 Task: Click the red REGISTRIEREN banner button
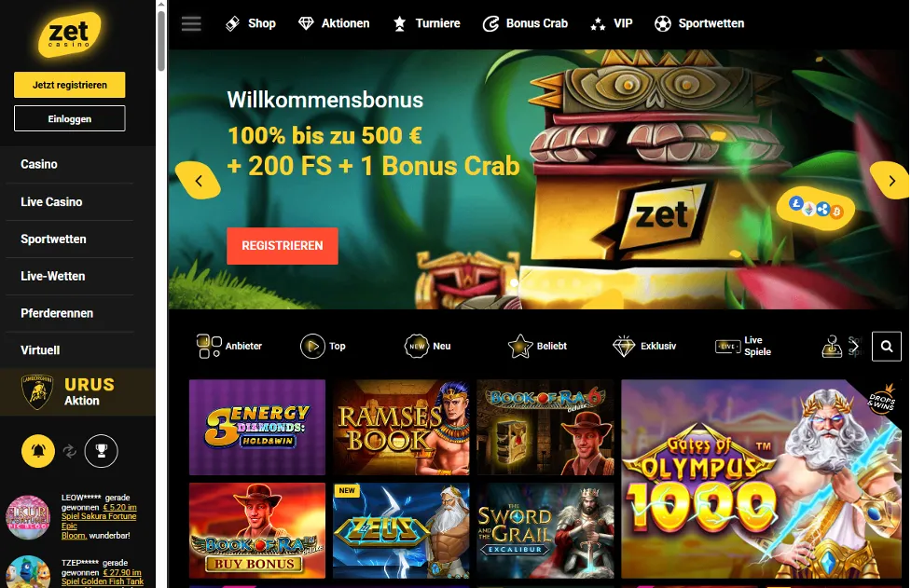coord(283,246)
